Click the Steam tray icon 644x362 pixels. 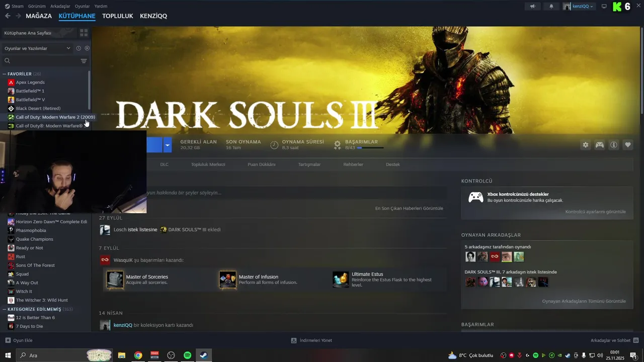click(x=568, y=355)
